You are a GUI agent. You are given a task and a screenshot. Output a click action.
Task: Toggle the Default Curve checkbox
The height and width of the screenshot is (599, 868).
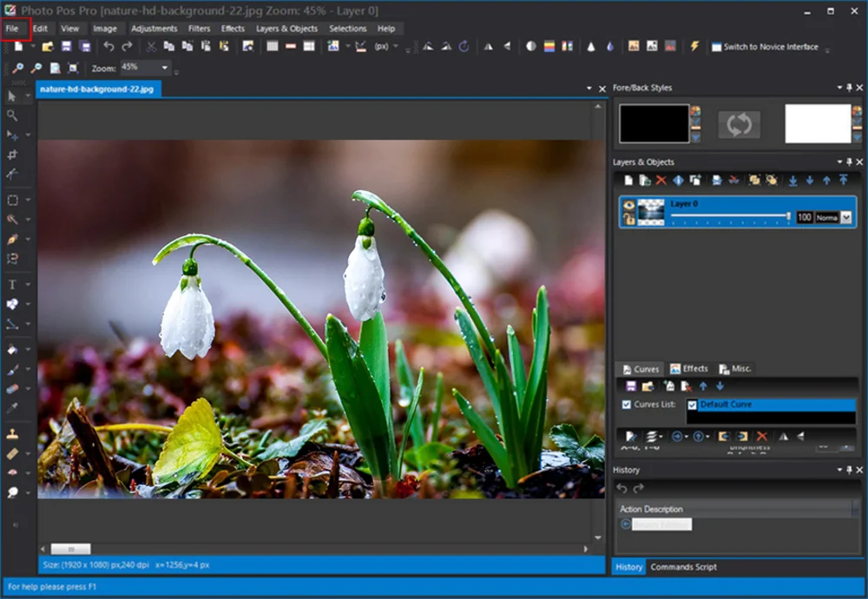click(692, 405)
